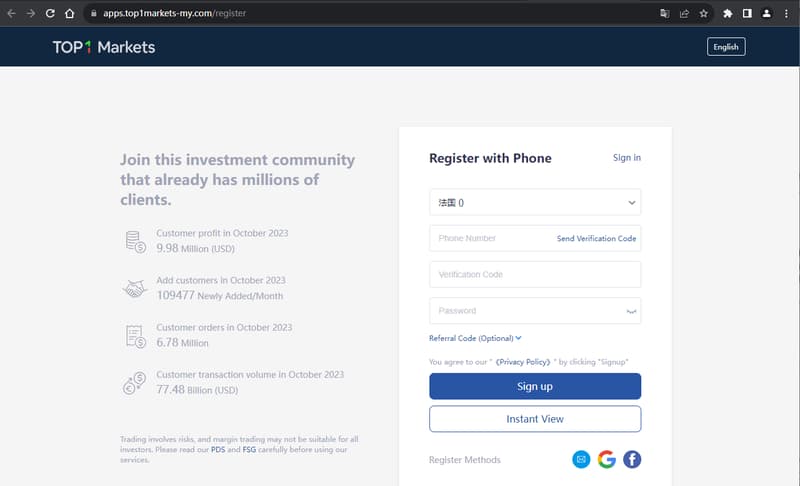The image size is (800, 486).
Task: Open the PDS document link
Action: 218,449
